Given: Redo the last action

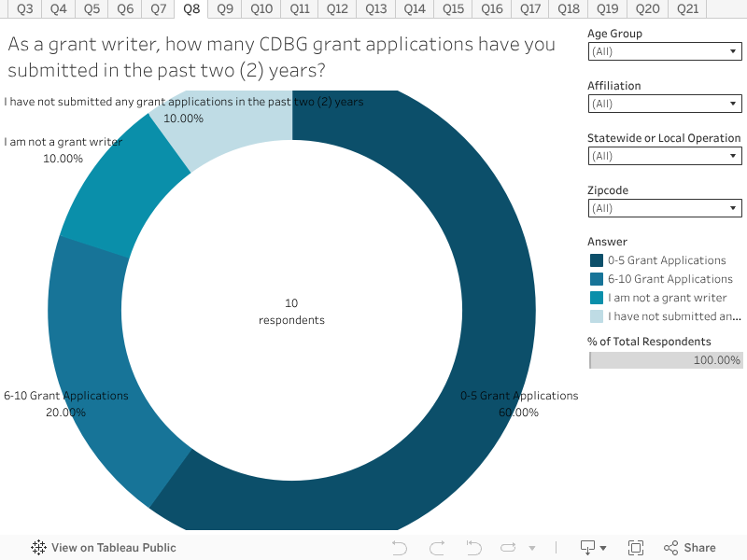Looking at the screenshot, I should tap(437, 548).
